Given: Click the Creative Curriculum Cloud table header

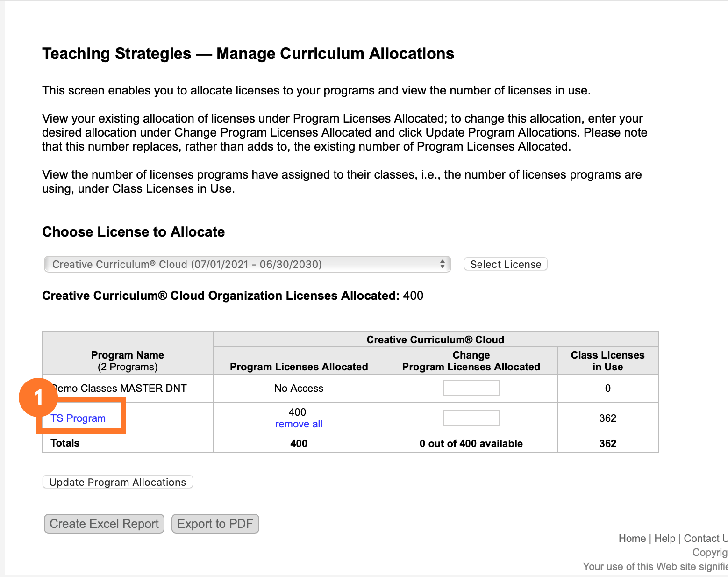Looking at the screenshot, I should point(435,339).
